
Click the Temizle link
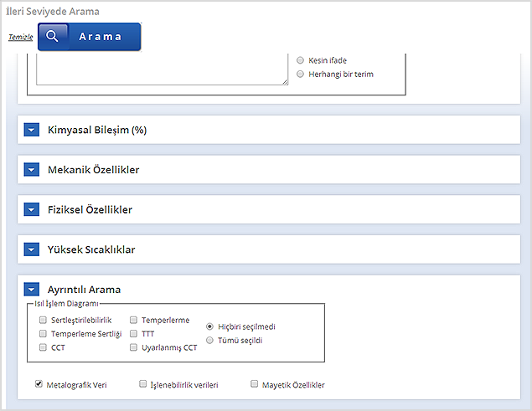21,37
